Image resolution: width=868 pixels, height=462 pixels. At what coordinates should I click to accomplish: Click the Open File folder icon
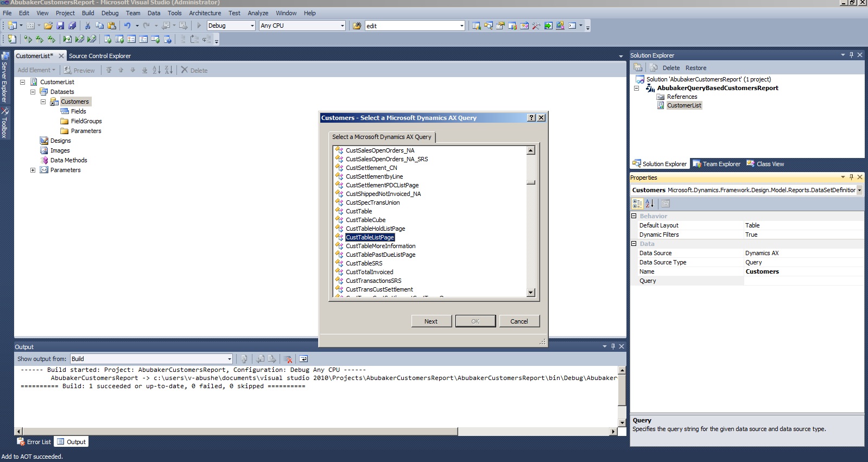pyautogui.click(x=48, y=26)
